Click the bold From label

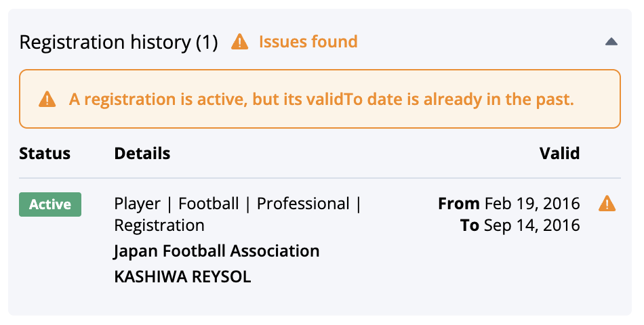coord(459,204)
